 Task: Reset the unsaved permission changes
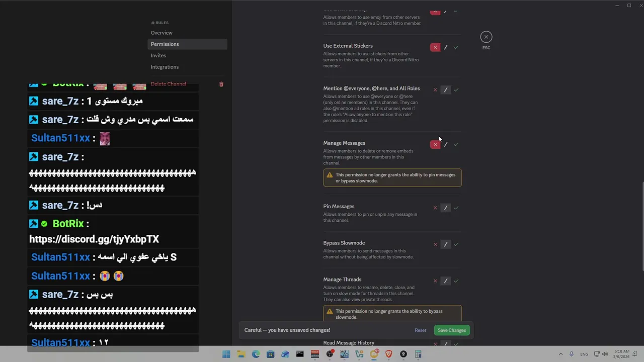(420, 330)
